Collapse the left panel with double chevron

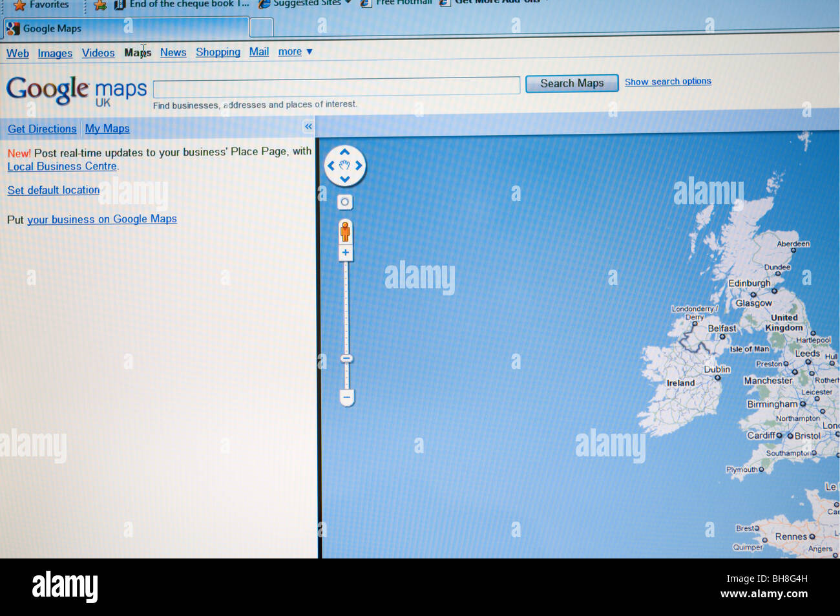(x=308, y=127)
